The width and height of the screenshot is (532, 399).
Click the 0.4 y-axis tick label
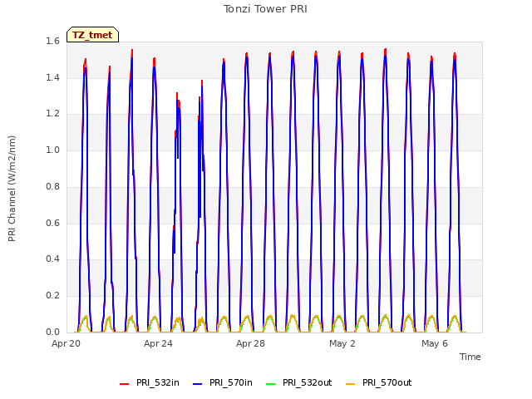[x=52, y=259]
